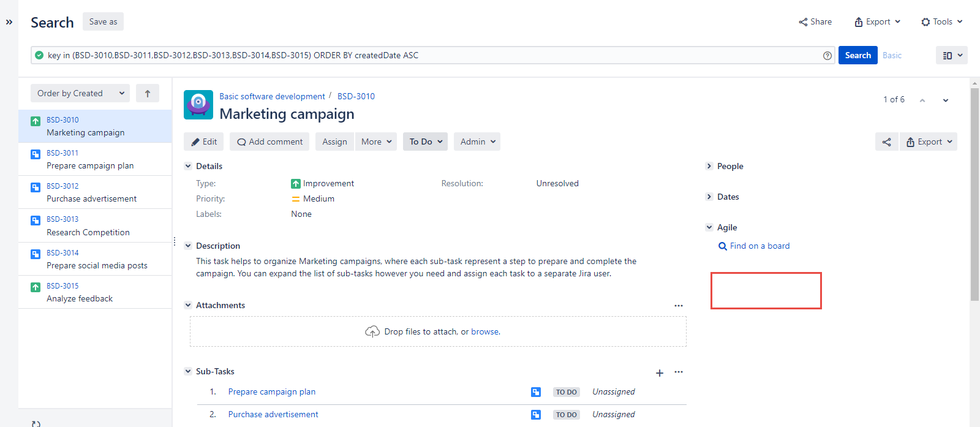Select BSD-3013 Research Competition in issue list
The image size is (980, 427).
tap(88, 226)
